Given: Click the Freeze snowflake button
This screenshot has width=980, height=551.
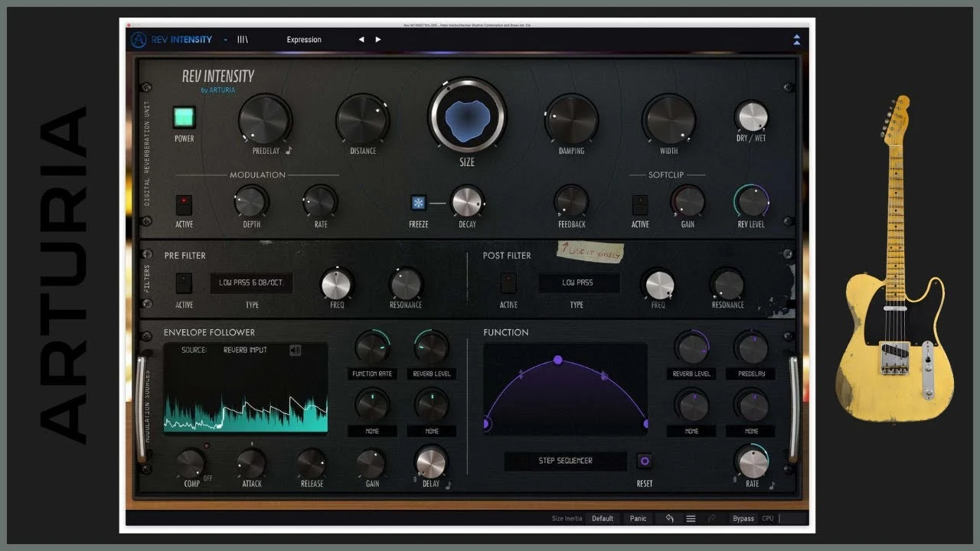Looking at the screenshot, I should coord(418,203).
